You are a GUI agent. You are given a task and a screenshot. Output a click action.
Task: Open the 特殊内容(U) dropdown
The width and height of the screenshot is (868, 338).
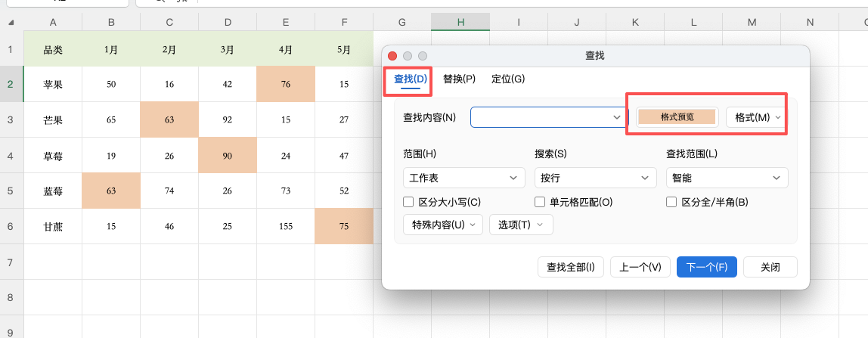pyautogui.click(x=443, y=225)
